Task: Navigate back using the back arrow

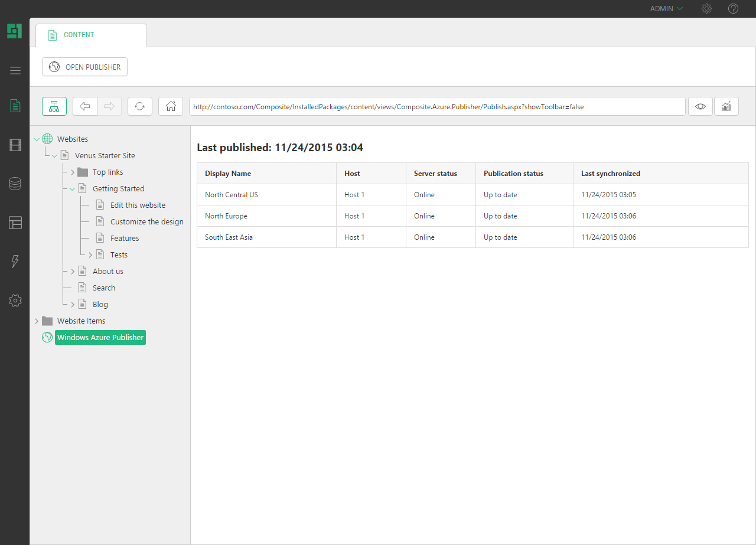Action: (84, 106)
